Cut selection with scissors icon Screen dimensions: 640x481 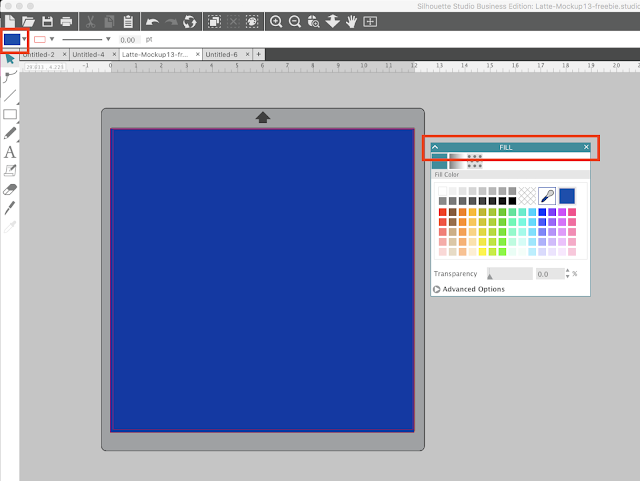click(90, 21)
